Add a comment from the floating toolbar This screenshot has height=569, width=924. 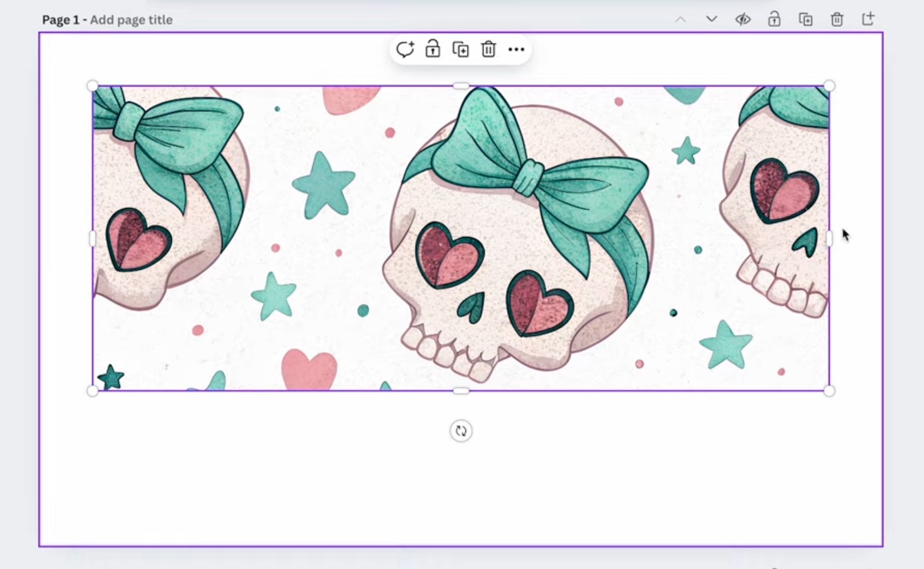405,49
